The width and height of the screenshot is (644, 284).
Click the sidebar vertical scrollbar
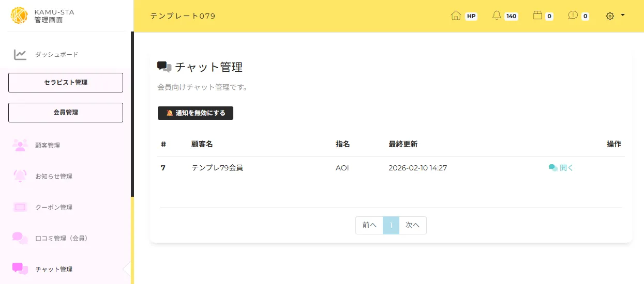[132, 114]
